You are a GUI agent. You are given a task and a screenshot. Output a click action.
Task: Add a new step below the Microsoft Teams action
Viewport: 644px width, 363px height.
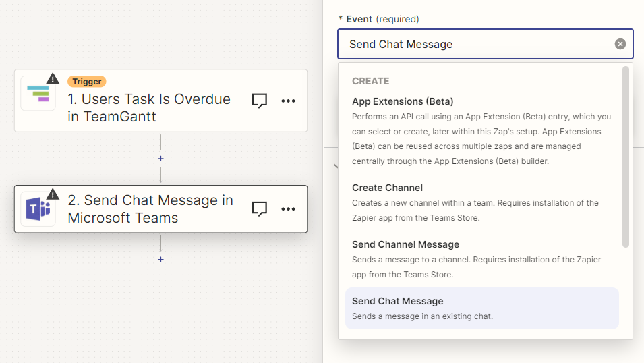160,259
